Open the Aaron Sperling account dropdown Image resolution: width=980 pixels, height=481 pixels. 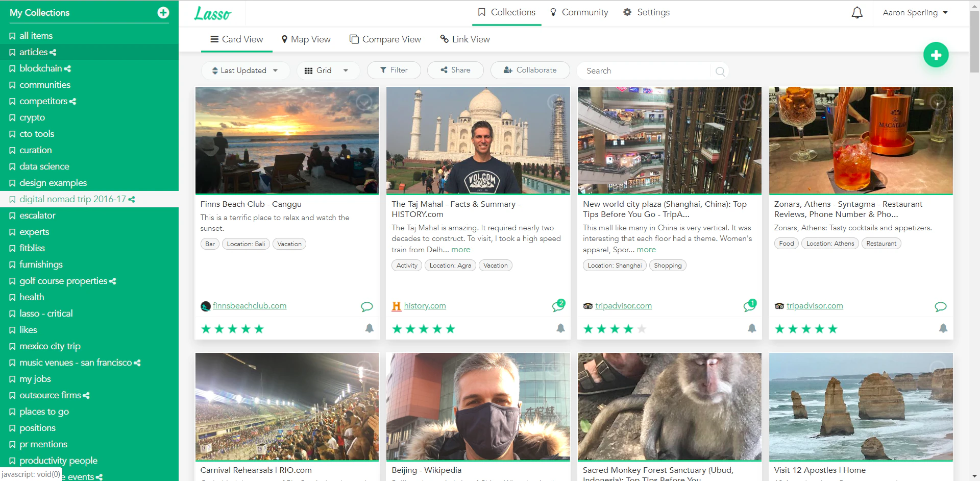914,12
